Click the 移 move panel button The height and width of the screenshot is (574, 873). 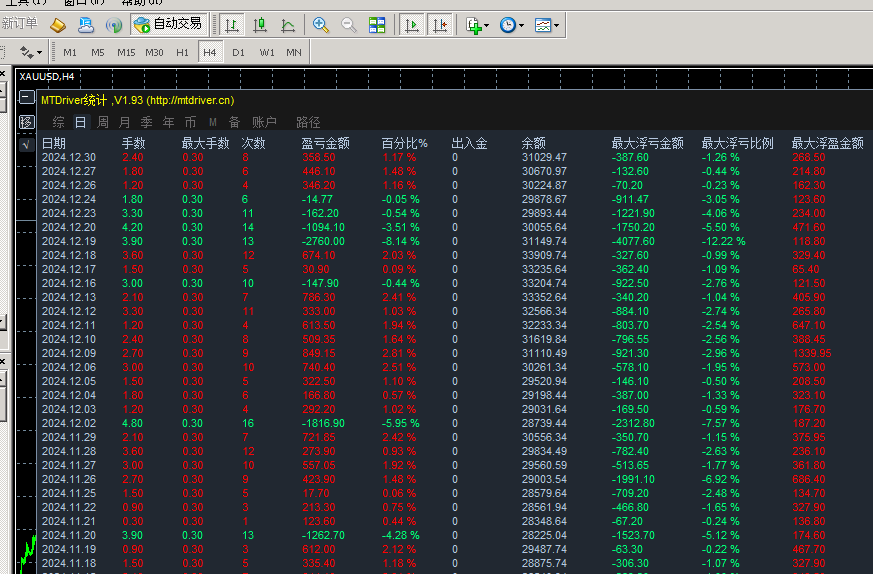click(x=26, y=122)
